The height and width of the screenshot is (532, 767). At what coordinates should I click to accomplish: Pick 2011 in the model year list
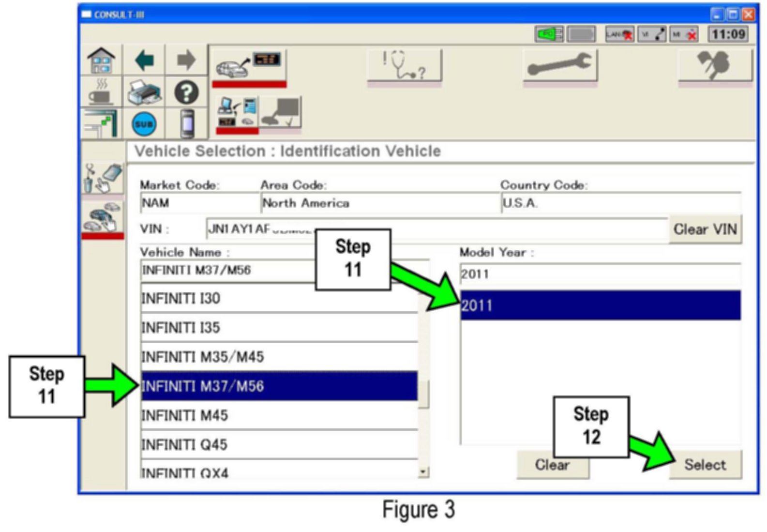click(600, 305)
